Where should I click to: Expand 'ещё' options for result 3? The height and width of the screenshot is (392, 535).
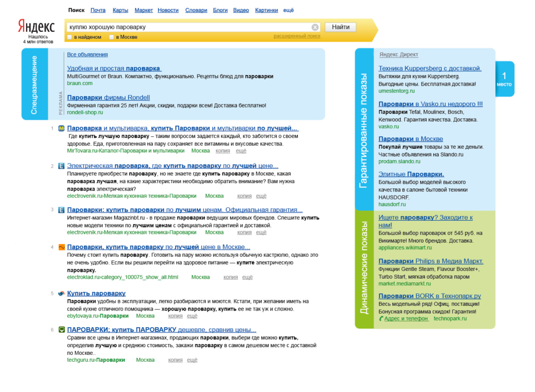pyautogui.click(x=261, y=232)
